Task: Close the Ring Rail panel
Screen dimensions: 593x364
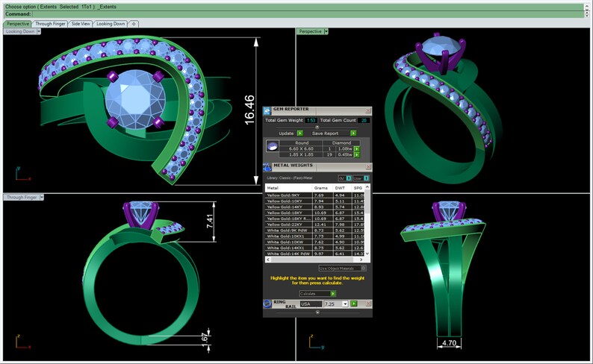Action: coord(368,304)
